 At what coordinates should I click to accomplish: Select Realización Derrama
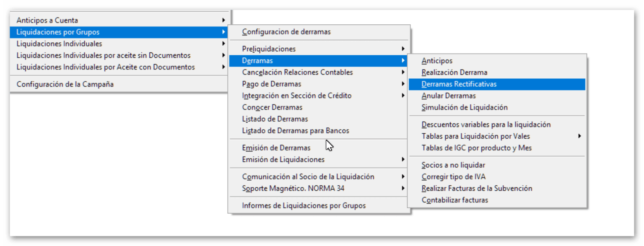pos(454,73)
